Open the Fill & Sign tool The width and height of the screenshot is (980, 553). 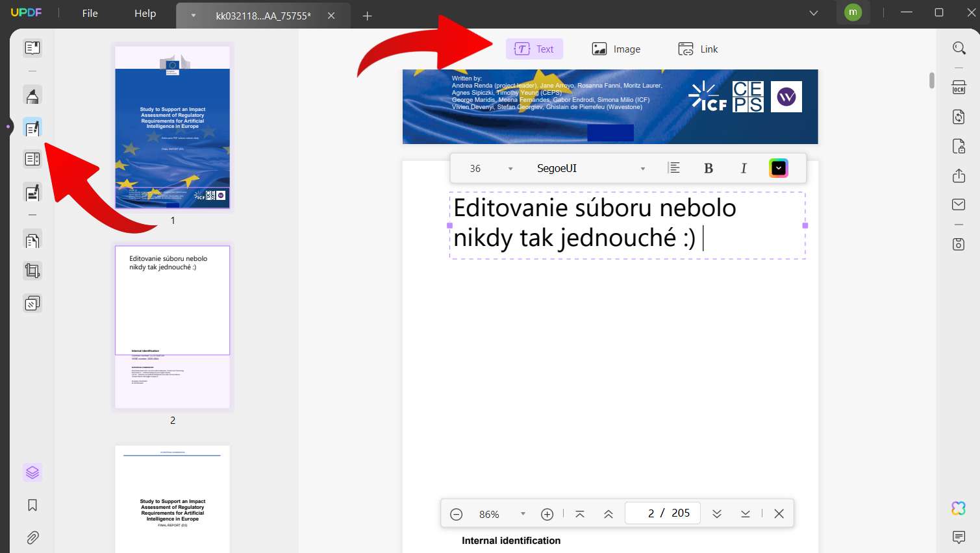coord(32,192)
